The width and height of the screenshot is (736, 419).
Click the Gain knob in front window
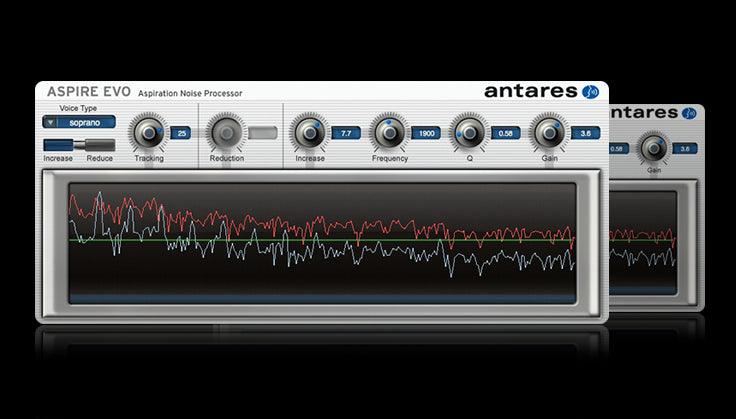549,133
